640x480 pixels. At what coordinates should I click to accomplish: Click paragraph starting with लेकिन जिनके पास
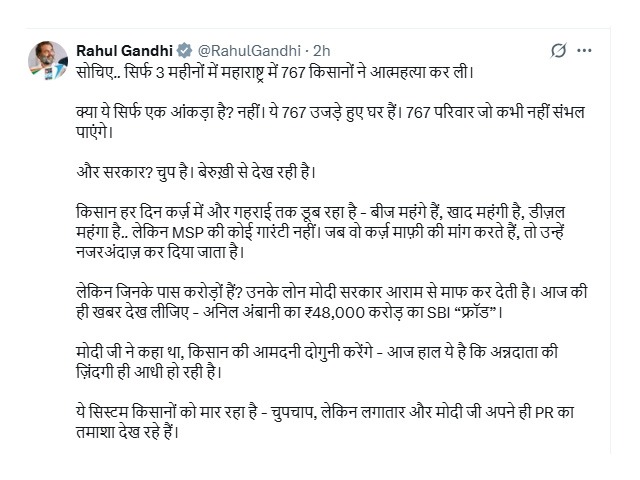pos(332,302)
